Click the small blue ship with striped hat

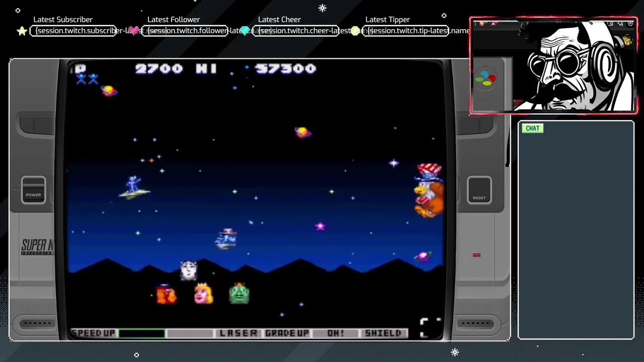[226, 238]
